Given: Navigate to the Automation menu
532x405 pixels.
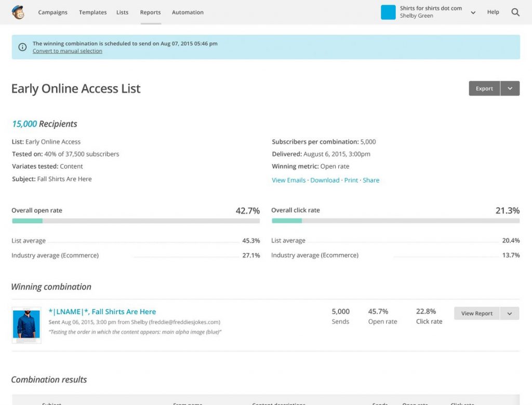Looking at the screenshot, I should click(x=188, y=12).
